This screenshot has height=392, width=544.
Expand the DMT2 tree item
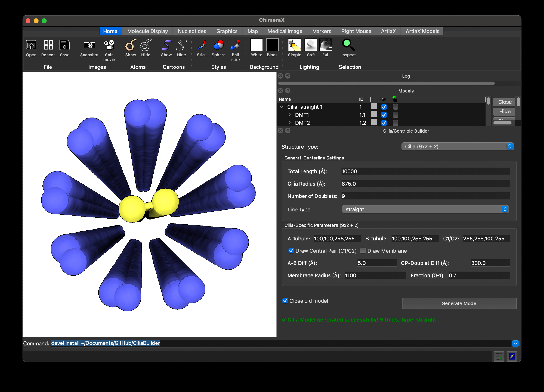290,123
